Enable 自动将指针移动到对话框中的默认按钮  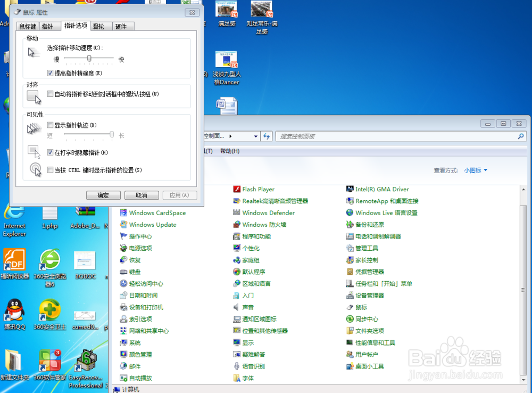pos(50,94)
